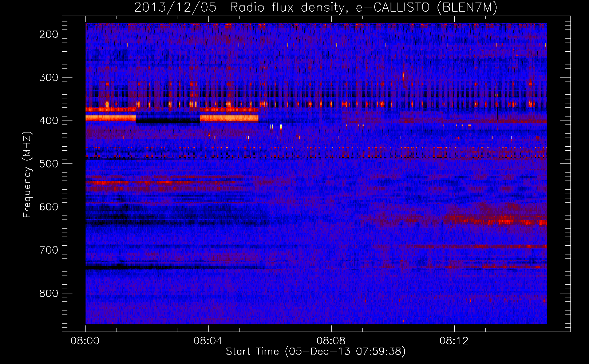Click the 500 frequency tick label

48,164
